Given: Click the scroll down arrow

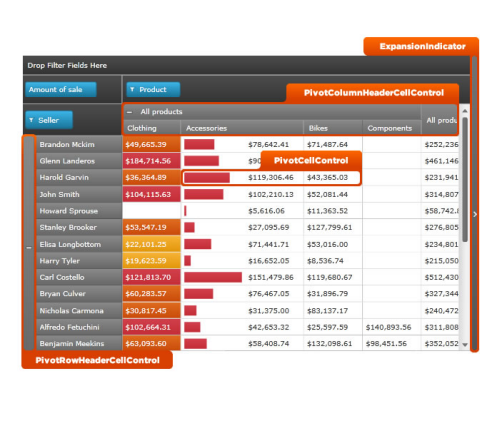Looking at the screenshot, I should tap(465, 345).
